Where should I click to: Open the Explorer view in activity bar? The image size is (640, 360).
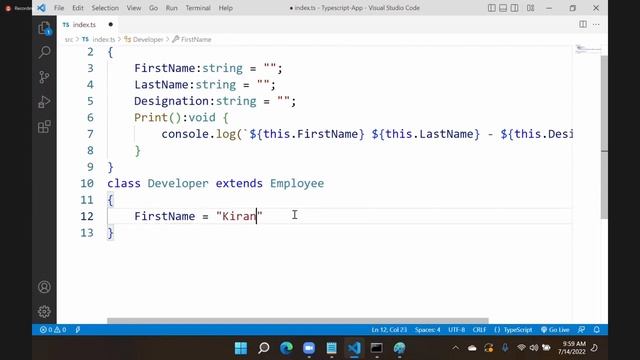pos(44,28)
